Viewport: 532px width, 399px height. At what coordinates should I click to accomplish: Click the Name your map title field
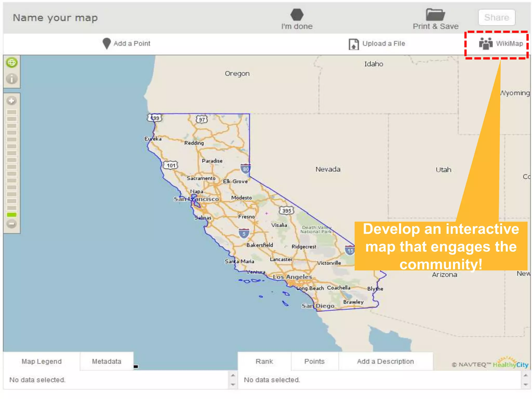coord(55,18)
